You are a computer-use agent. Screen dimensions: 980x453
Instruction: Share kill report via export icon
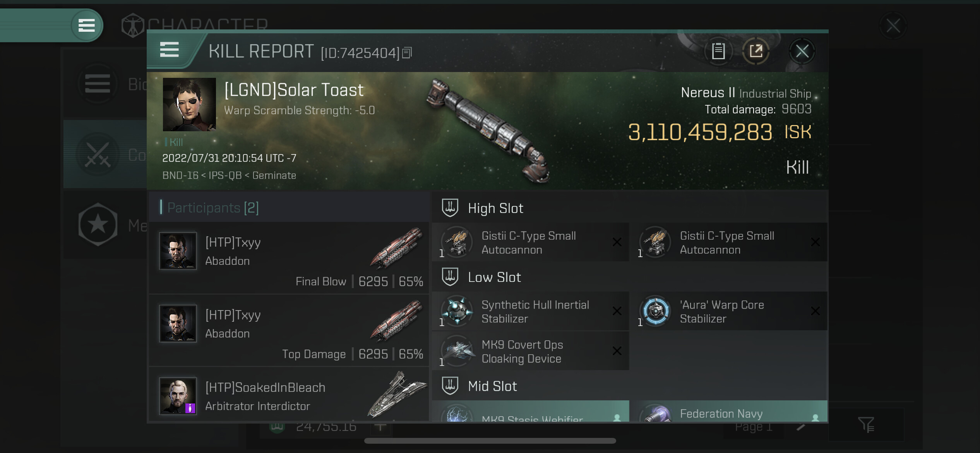point(756,51)
